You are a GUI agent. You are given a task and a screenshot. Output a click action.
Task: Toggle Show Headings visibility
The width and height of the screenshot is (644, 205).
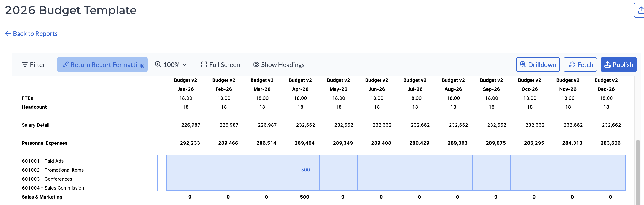[278, 65]
